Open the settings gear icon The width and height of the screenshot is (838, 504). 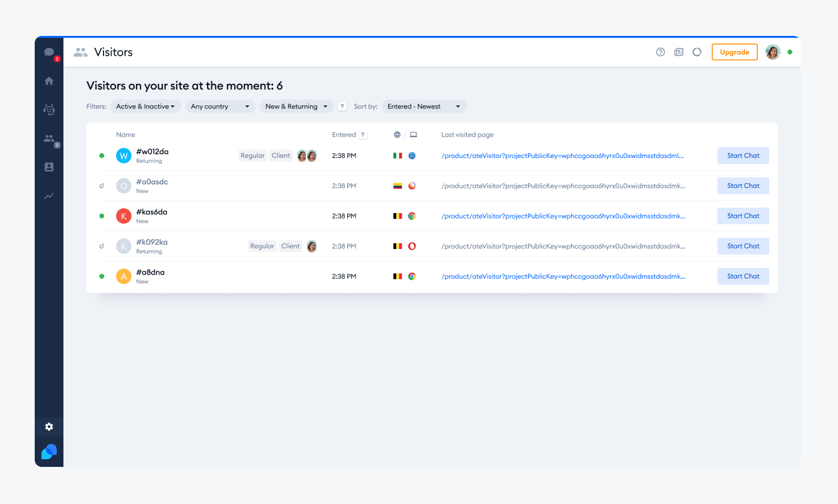tap(49, 427)
